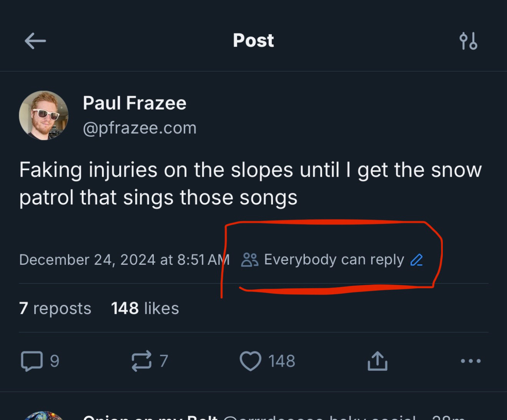Open the three-dot more options menu
Viewport: 507px width, 420px height.
coord(470,361)
